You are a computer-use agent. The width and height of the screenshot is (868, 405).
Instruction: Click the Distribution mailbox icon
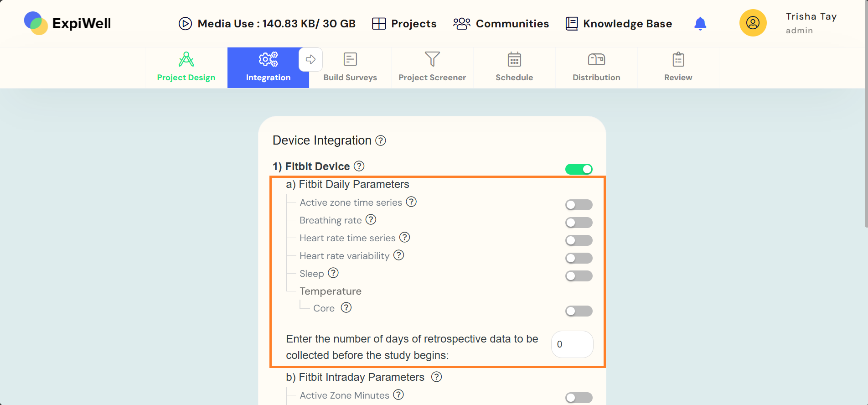[596, 59]
